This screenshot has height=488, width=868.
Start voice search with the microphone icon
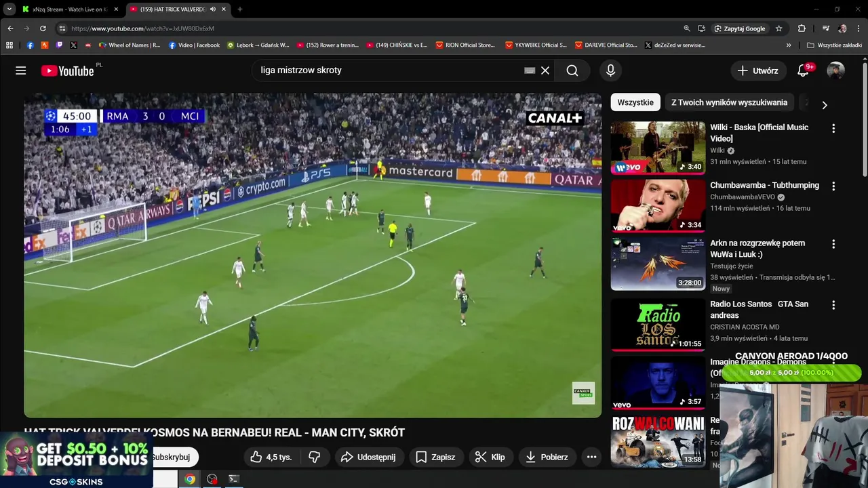pyautogui.click(x=610, y=70)
